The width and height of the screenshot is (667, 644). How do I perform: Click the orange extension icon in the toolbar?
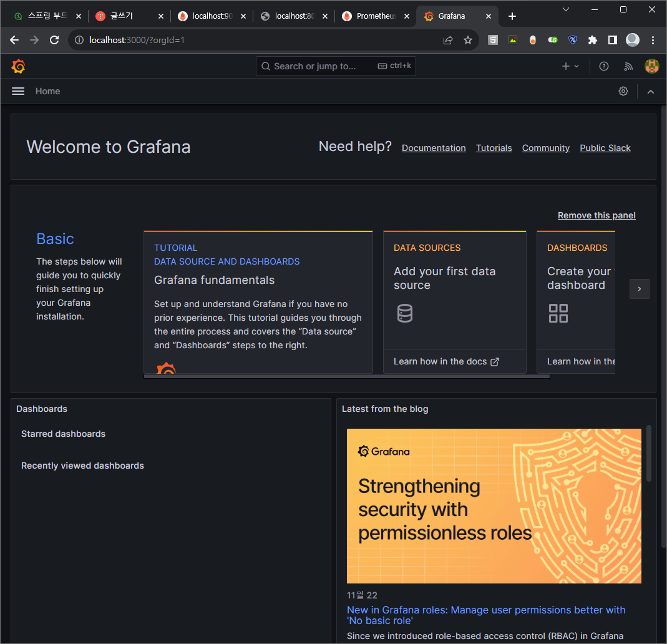pos(533,40)
